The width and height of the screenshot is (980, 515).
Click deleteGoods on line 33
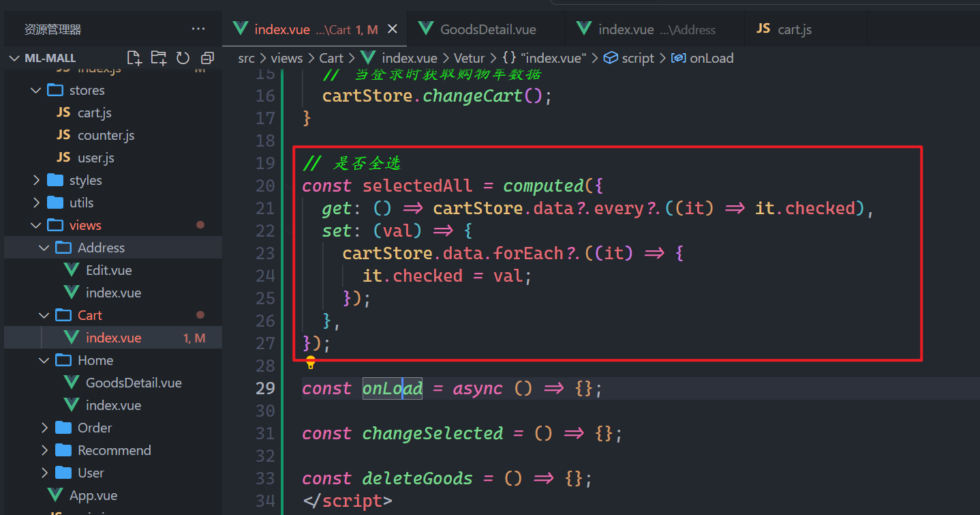[417, 478]
